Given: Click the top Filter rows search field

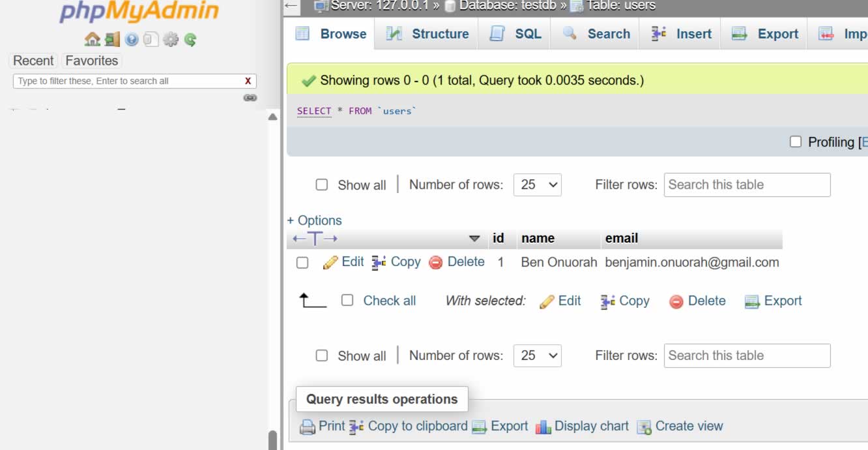Looking at the screenshot, I should coord(747,185).
